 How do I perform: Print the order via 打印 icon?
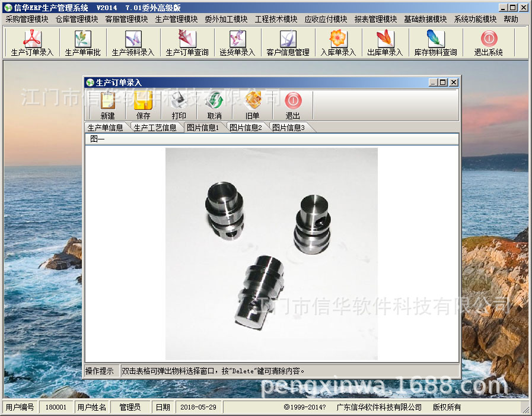[x=179, y=107]
